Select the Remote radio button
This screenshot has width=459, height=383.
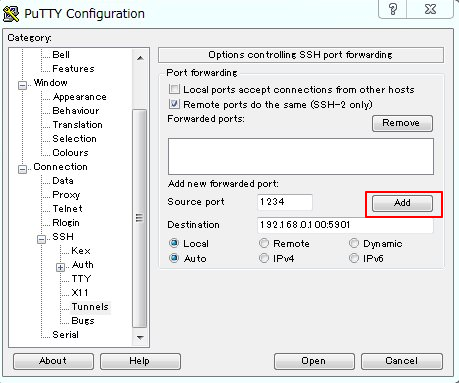tap(264, 243)
